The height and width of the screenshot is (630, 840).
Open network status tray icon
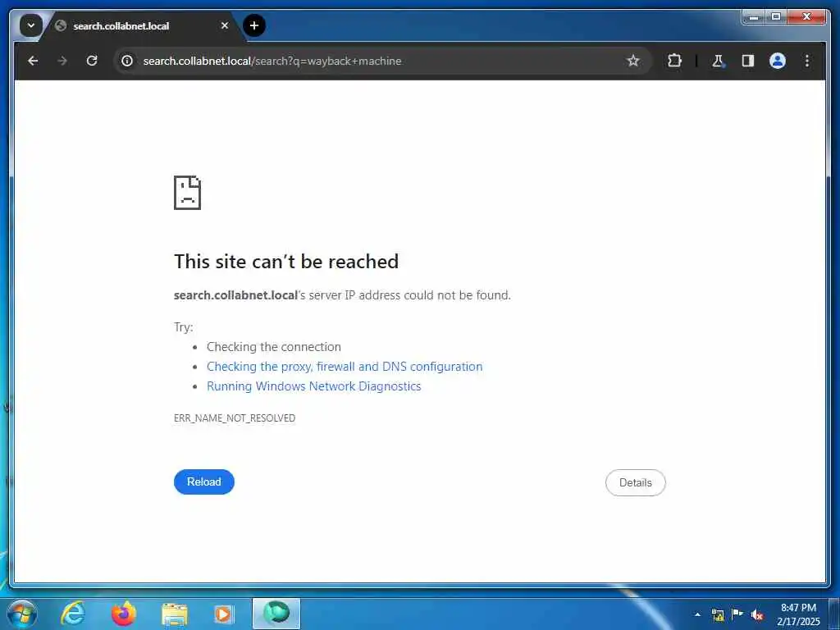click(x=718, y=614)
